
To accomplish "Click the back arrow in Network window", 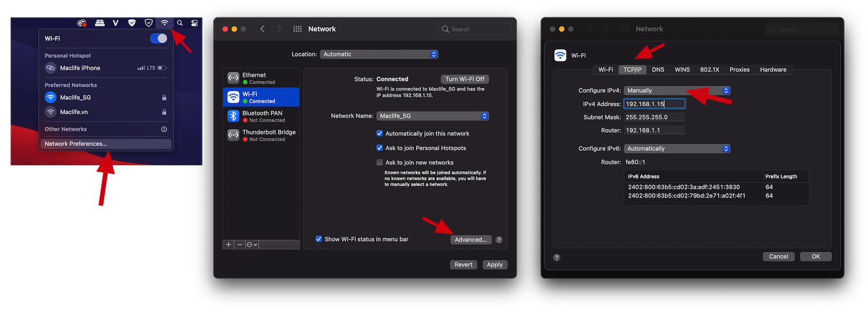I will [x=262, y=29].
